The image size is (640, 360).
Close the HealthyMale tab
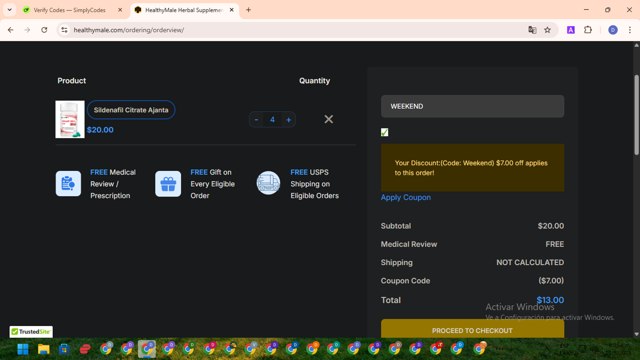[x=231, y=10]
